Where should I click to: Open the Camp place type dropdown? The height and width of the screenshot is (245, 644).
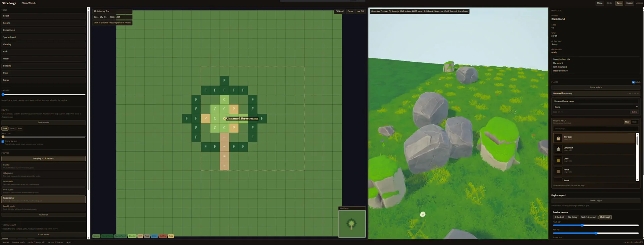click(x=596, y=107)
